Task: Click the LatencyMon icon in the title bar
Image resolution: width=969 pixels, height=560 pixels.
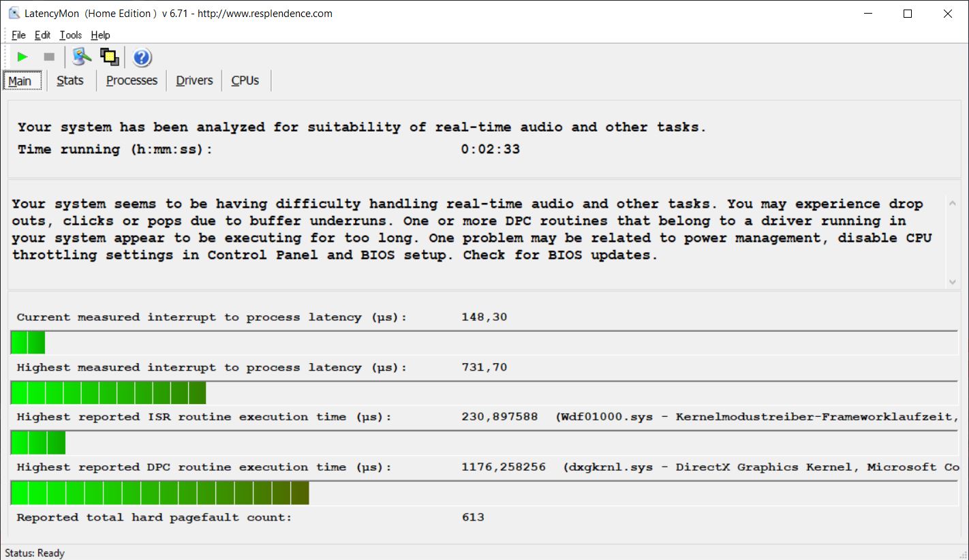Action: (x=14, y=13)
